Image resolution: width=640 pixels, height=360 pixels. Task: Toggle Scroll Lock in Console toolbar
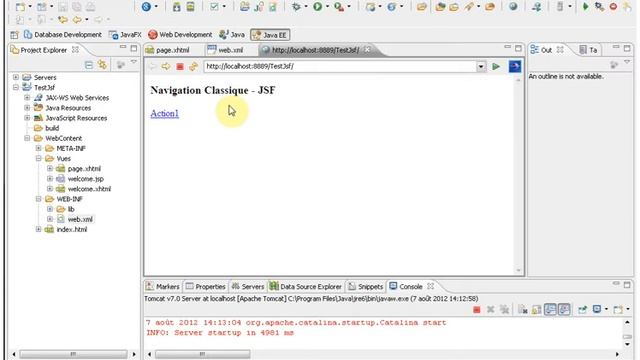coord(537,310)
